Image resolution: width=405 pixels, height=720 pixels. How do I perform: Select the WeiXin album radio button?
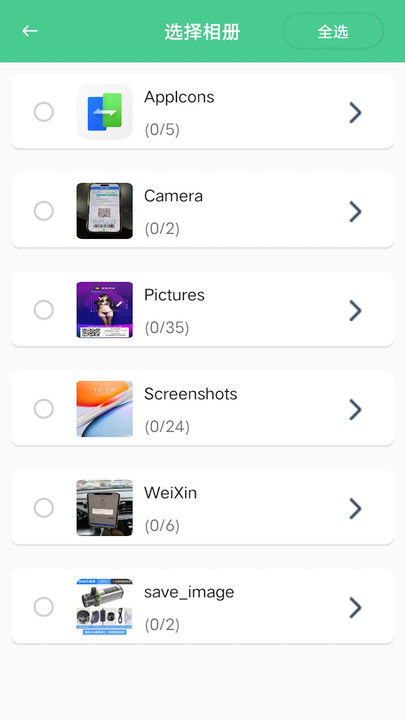pyautogui.click(x=44, y=508)
